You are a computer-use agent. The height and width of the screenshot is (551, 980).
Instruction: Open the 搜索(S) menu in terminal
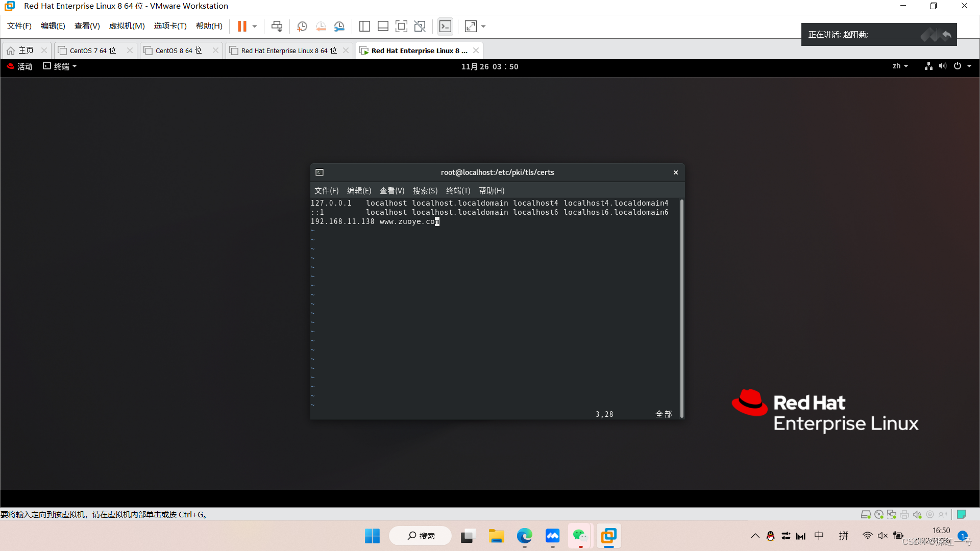click(425, 191)
